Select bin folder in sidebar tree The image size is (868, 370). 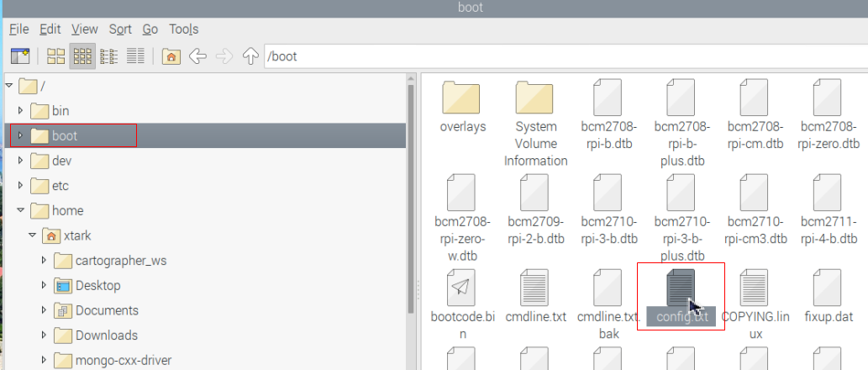click(50, 111)
